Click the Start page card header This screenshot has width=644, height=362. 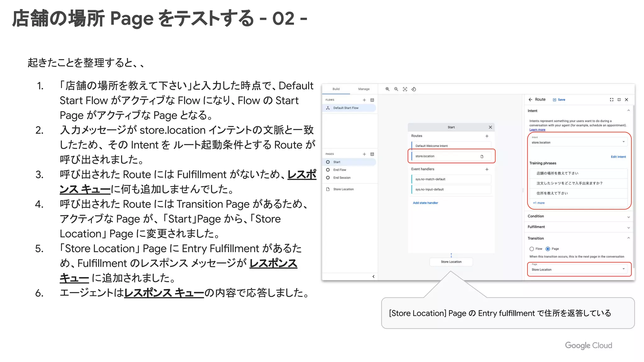pyautogui.click(x=451, y=127)
